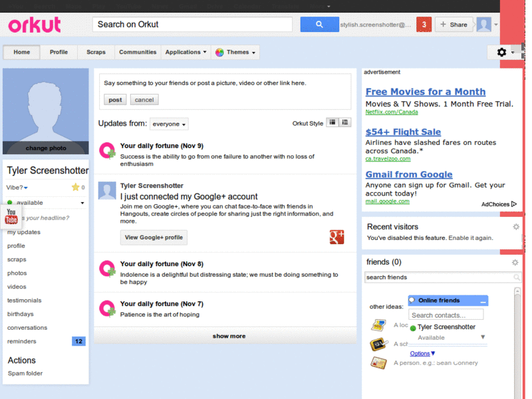Click Tyler Screenshotter's avatar in the feed post

point(107,190)
